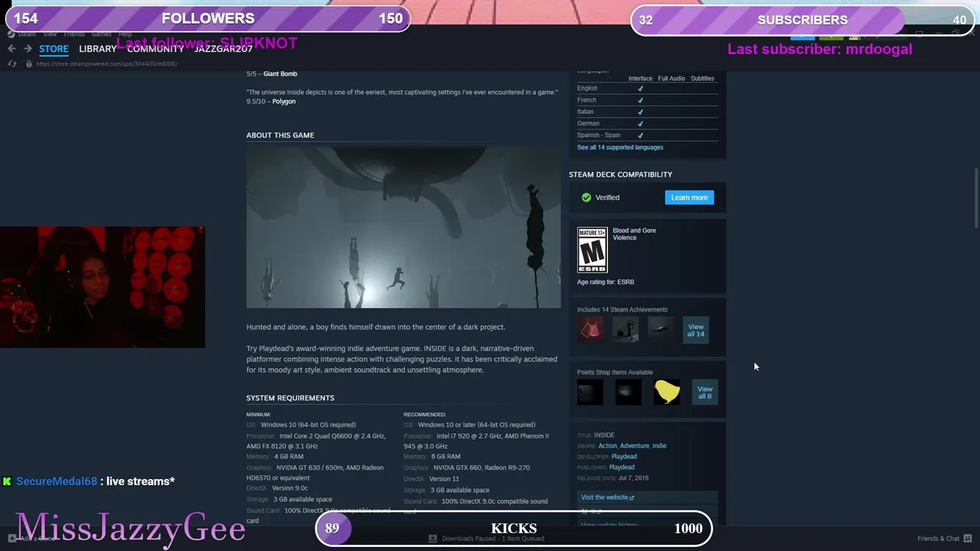The image size is (980, 551).
Task: Click Visit the website link
Action: 607,497
